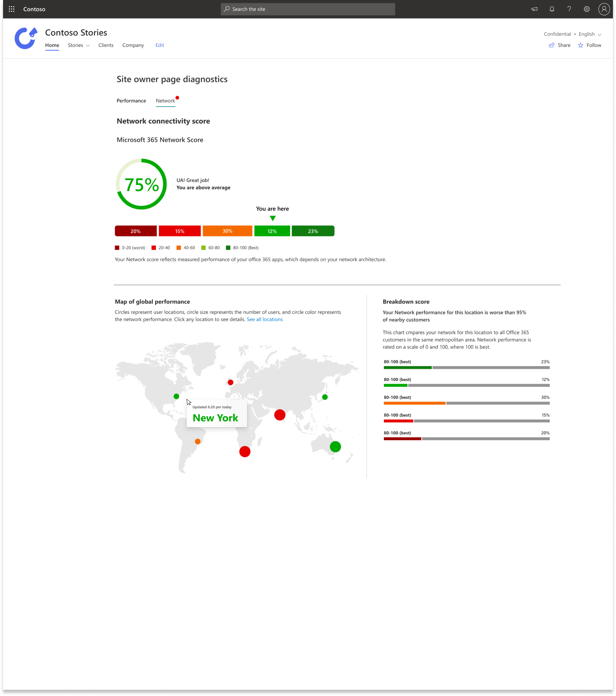The height and width of the screenshot is (696, 616).
Task: Click the Contoso brand name in header
Action: [34, 9]
